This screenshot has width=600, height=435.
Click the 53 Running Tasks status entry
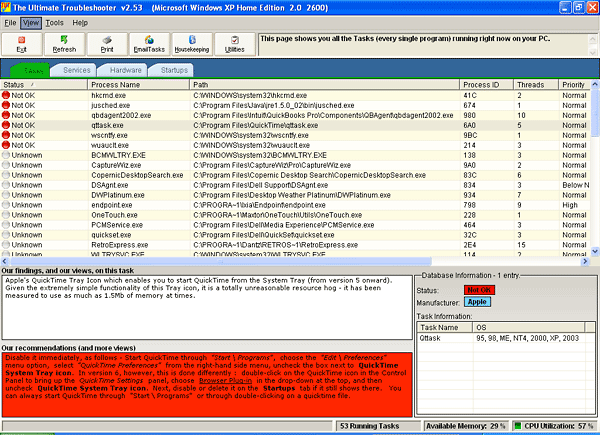click(x=378, y=426)
